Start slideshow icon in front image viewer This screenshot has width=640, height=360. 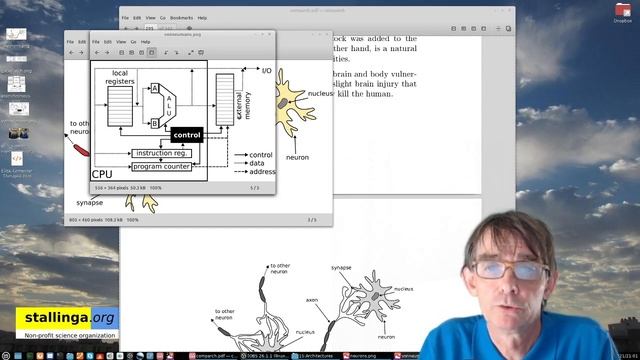click(x=201, y=53)
